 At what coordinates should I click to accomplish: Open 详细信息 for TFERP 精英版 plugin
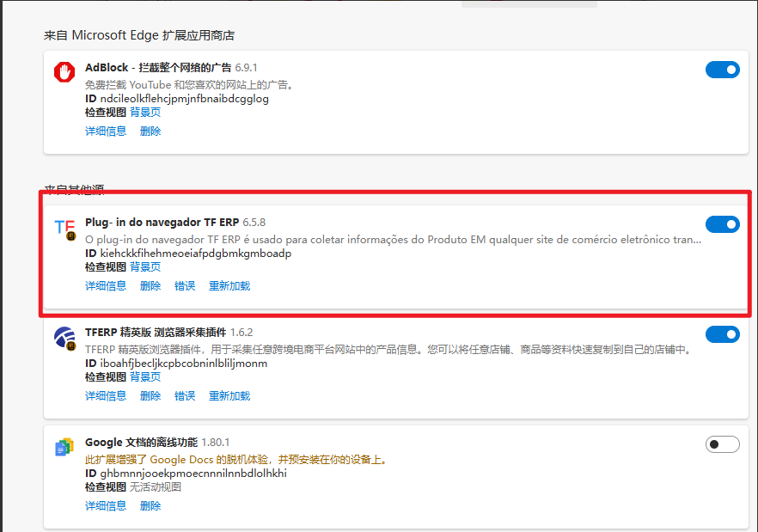(x=106, y=395)
